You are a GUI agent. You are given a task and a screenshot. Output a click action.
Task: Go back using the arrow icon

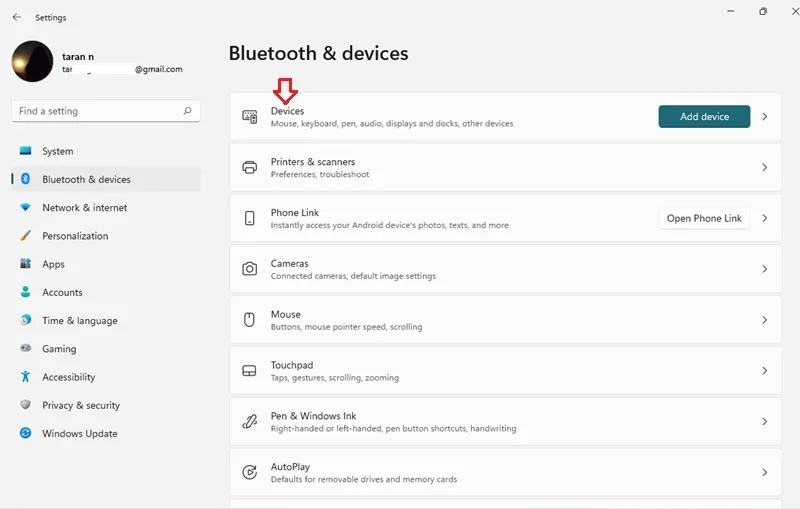pos(17,17)
